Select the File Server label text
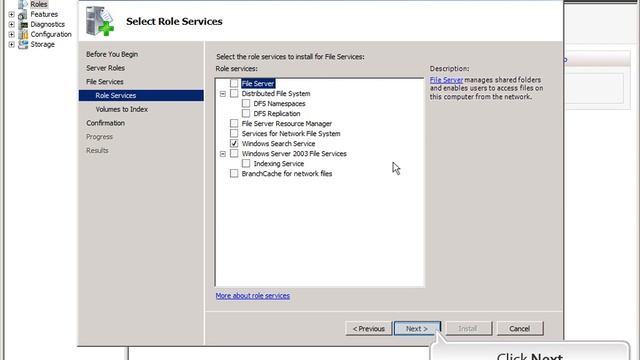The width and height of the screenshot is (640, 360). click(258, 84)
